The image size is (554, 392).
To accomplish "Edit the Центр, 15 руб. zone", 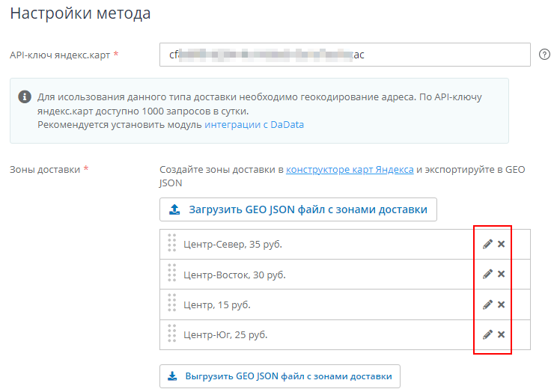I will click(x=487, y=304).
